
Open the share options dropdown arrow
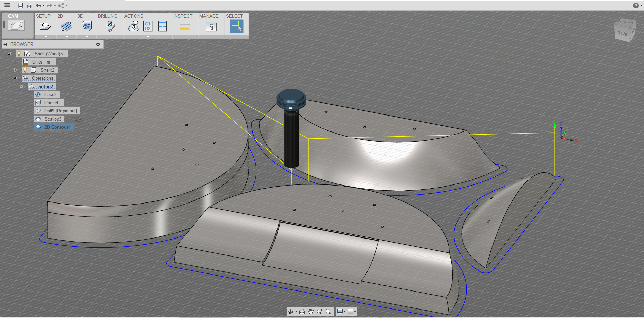(67, 6)
